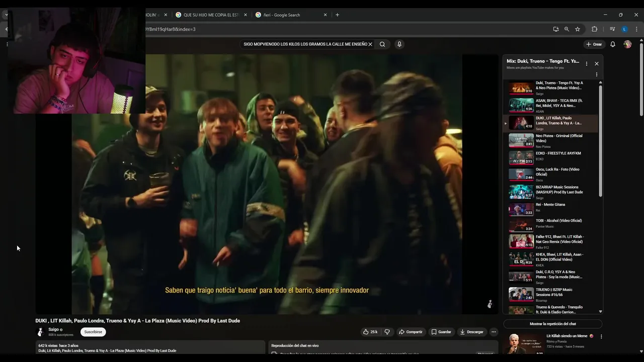
Task: Click Mostrar la repetición del chat button
Action: pyautogui.click(x=552, y=324)
